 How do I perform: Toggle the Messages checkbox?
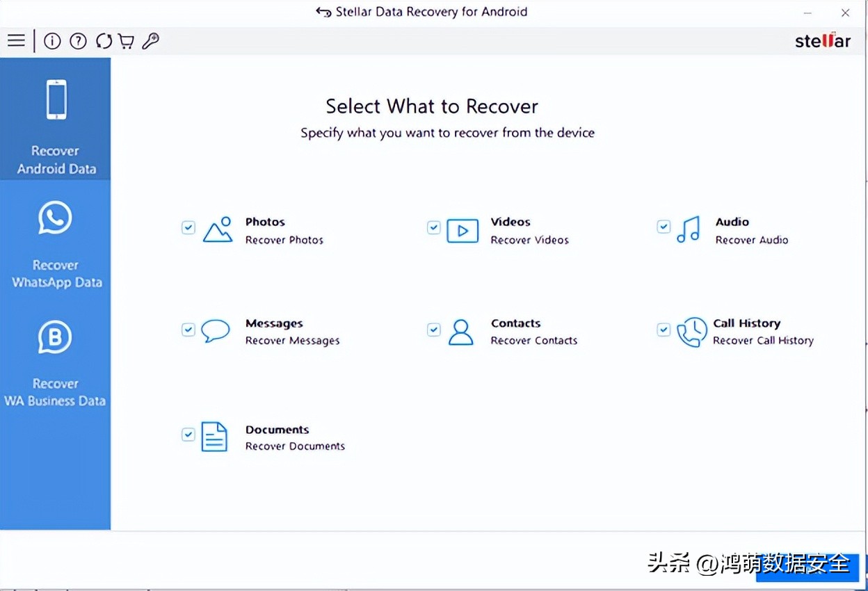click(188, 330)
